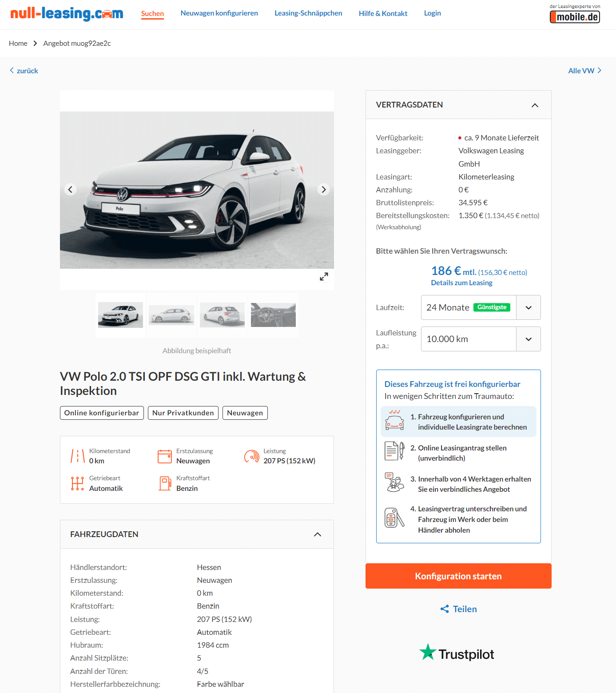Click the main VW Polo image
This screenshot has width=616, height=693.
[x=197, y=190]
